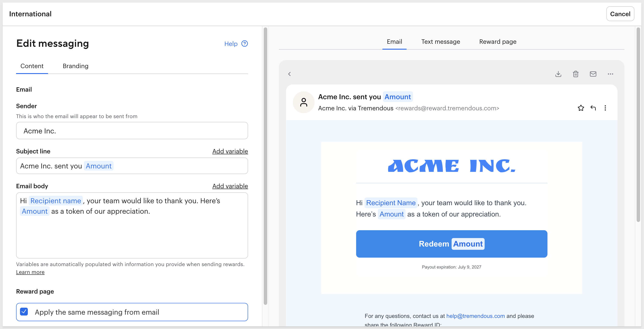Switch to the Branding tab
The height and width of the screenshot is (329, 644).
(75, 66)
